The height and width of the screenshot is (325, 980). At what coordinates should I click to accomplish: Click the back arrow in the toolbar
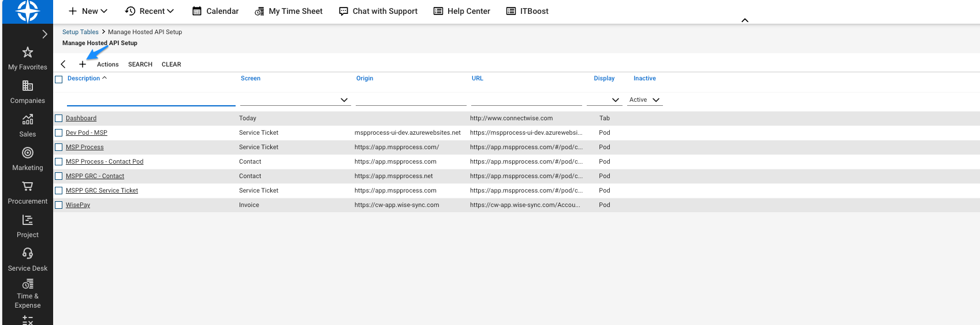click(63, 64)
